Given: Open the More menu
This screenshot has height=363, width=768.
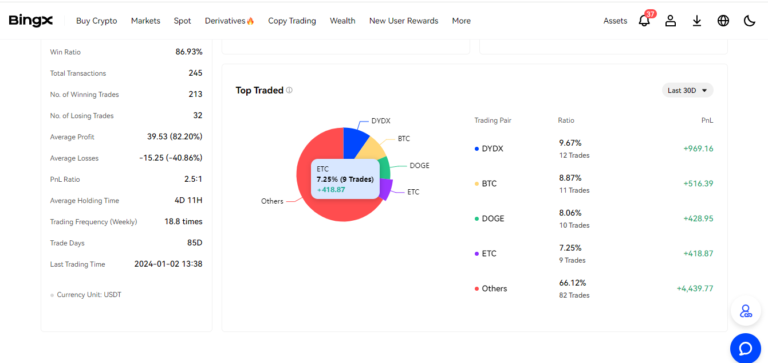Looking at the screenshot, I should pyautogui.click(x=461, y=21).
